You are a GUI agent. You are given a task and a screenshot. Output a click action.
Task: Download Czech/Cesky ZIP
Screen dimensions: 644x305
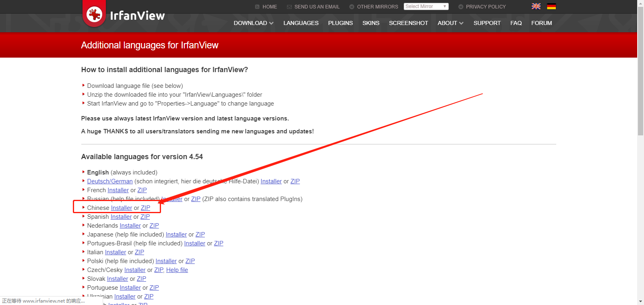(159, 270)
